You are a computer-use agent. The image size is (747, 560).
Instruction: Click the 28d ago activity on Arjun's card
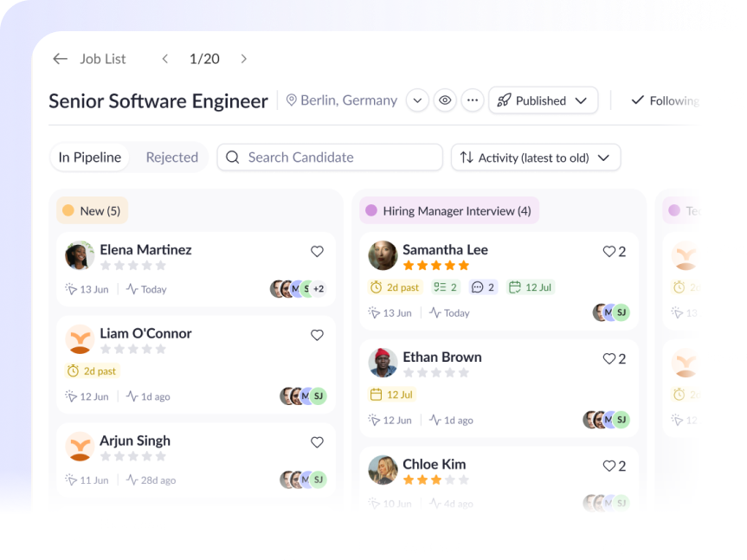151,480
